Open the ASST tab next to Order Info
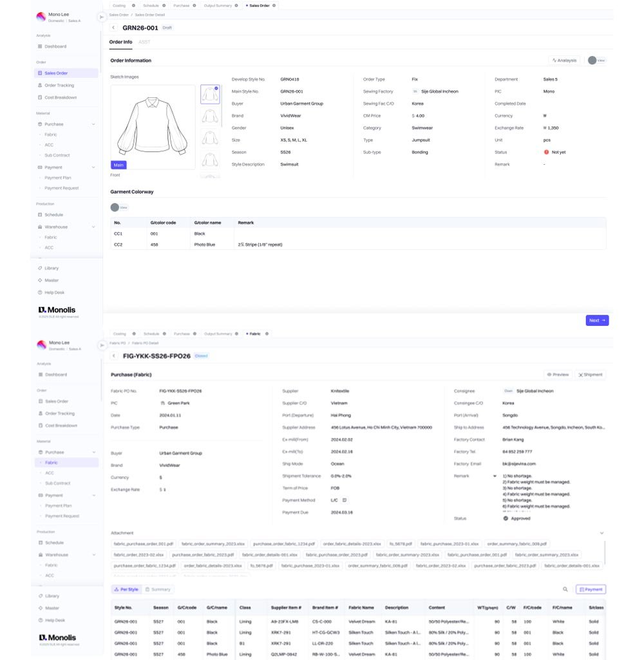The image size is (644, 660). pos(144,42)
